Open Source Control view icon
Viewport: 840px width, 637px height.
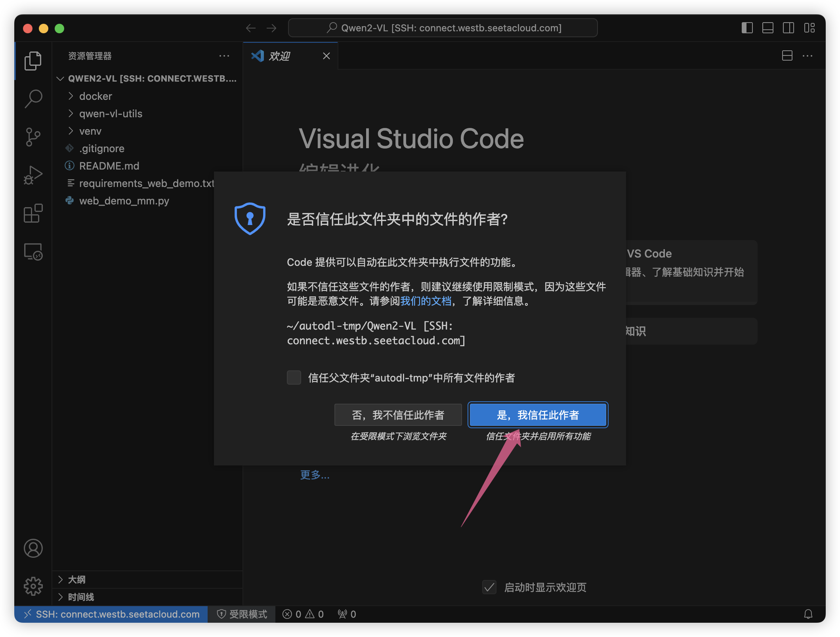coord(33,137)
